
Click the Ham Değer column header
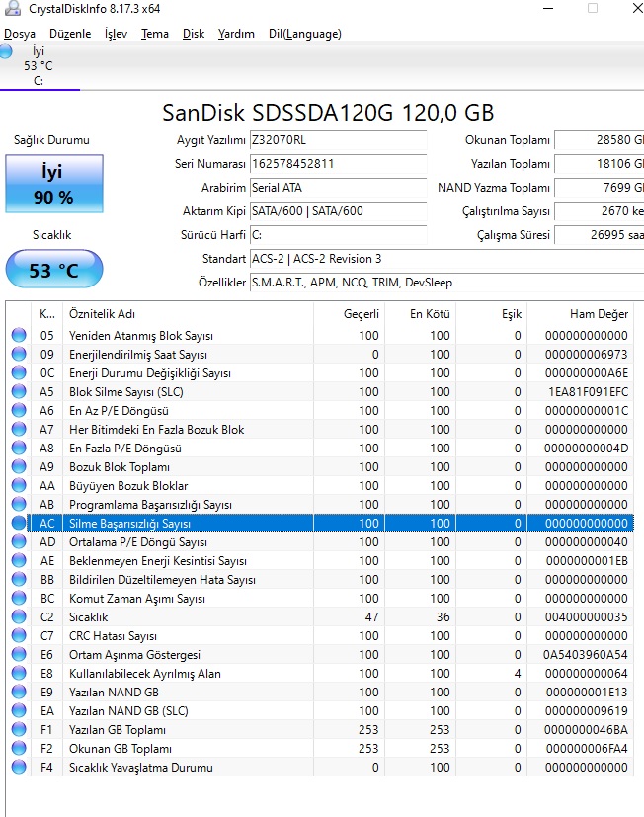(x=581, y=314)
